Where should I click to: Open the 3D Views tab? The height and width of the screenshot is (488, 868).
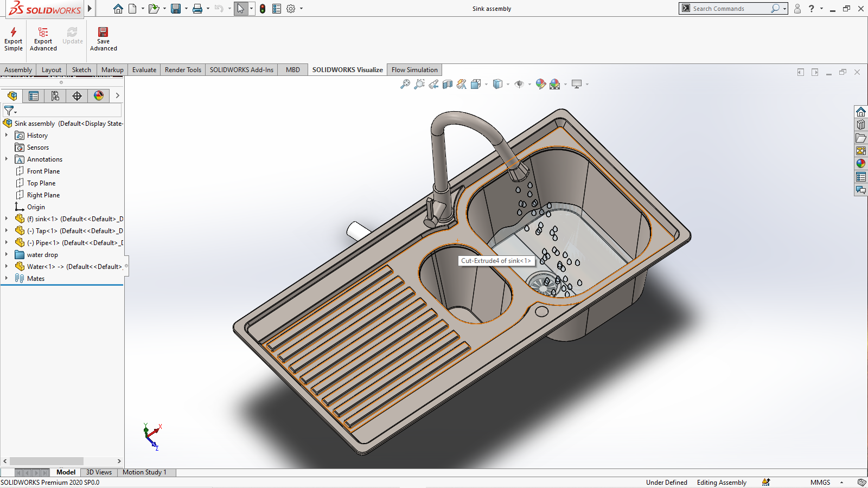pyautogui.click(x=99, y=472)
